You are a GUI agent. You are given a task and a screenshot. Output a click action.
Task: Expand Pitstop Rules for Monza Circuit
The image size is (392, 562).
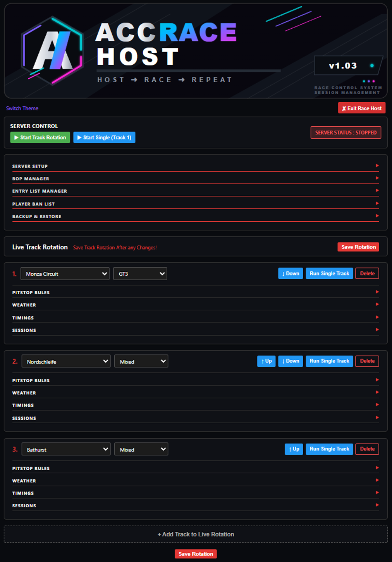tap(196, 293)
